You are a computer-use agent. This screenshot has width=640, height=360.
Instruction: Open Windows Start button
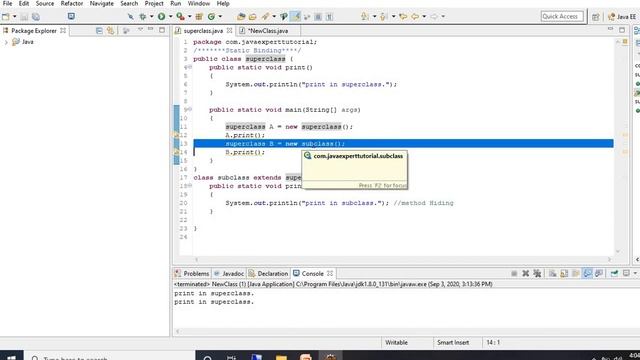click(11, 356)
